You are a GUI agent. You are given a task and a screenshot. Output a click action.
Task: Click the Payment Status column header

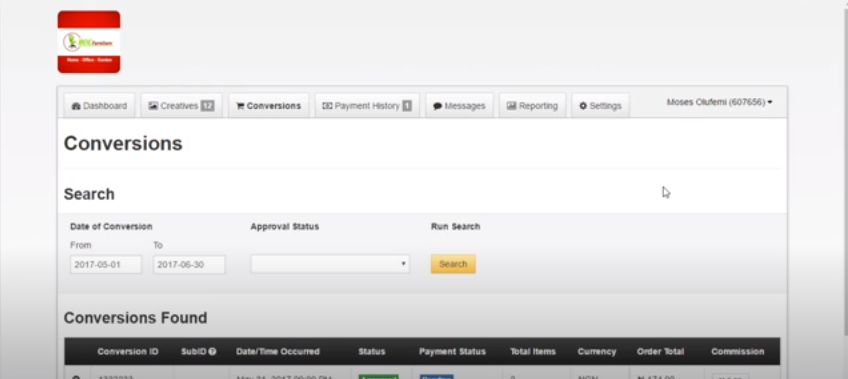coord(452,351)
